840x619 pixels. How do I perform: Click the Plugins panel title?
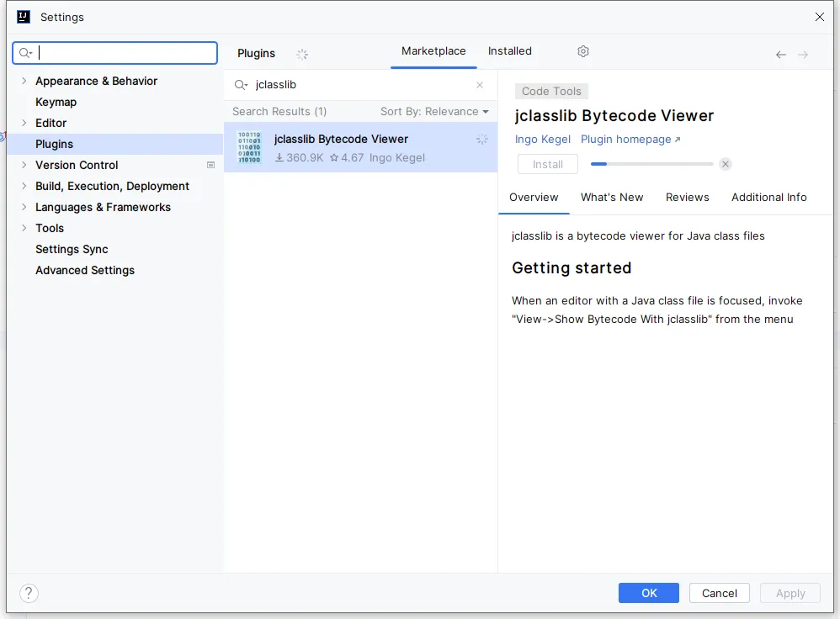tap(256, 53)
